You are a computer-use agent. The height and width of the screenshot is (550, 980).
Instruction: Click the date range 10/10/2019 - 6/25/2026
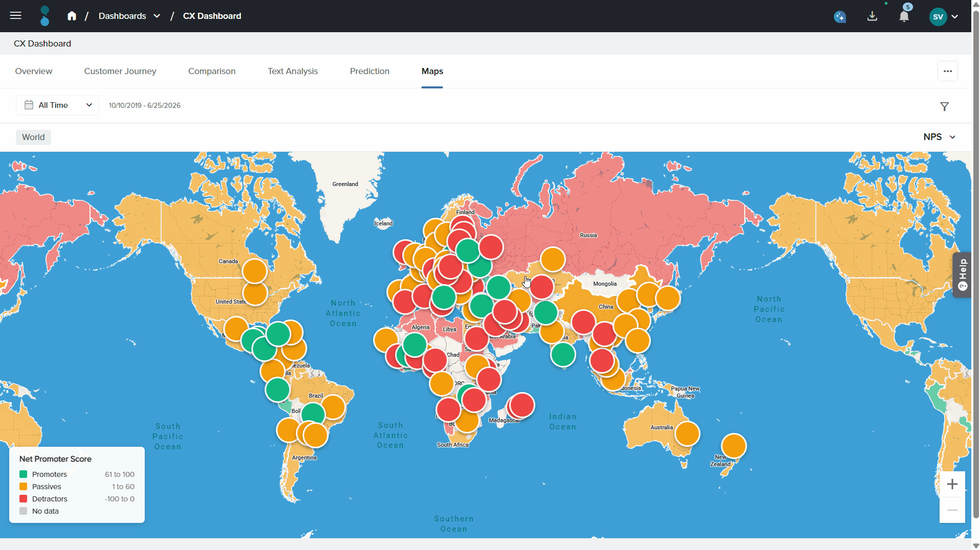click(x=145, y=105)
